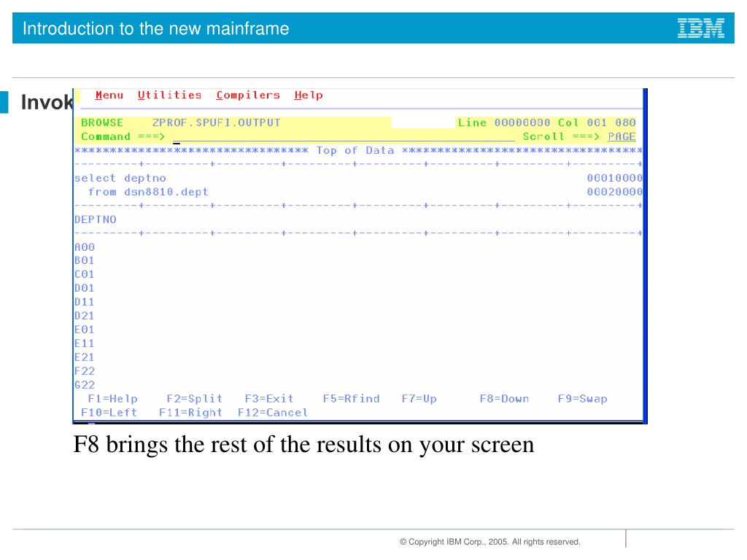Click the IBM copyright notice
Screen dimensions: 747x560
[x=489, y=542]
